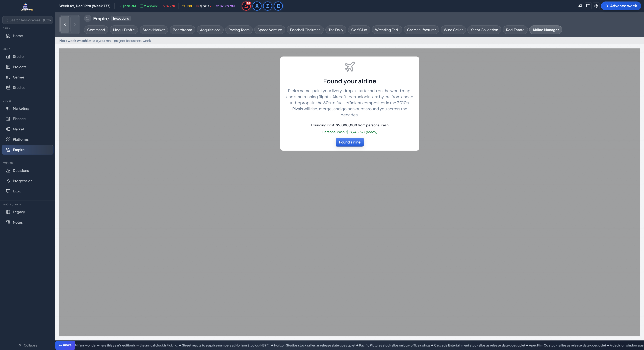This screenshot has width=644, height=350.
Task: Focus the Search tabs or areas field
Action: click(x=28, y=20)
